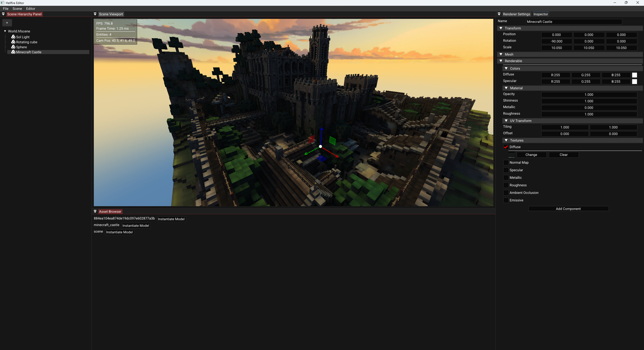Open Scene Hierarchy Panel dropdown arrow icon
644x350 pixels.
[x=3, y=14]
